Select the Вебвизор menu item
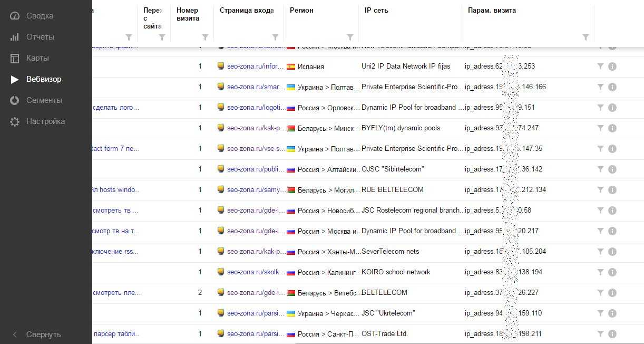 coord(44,79)
